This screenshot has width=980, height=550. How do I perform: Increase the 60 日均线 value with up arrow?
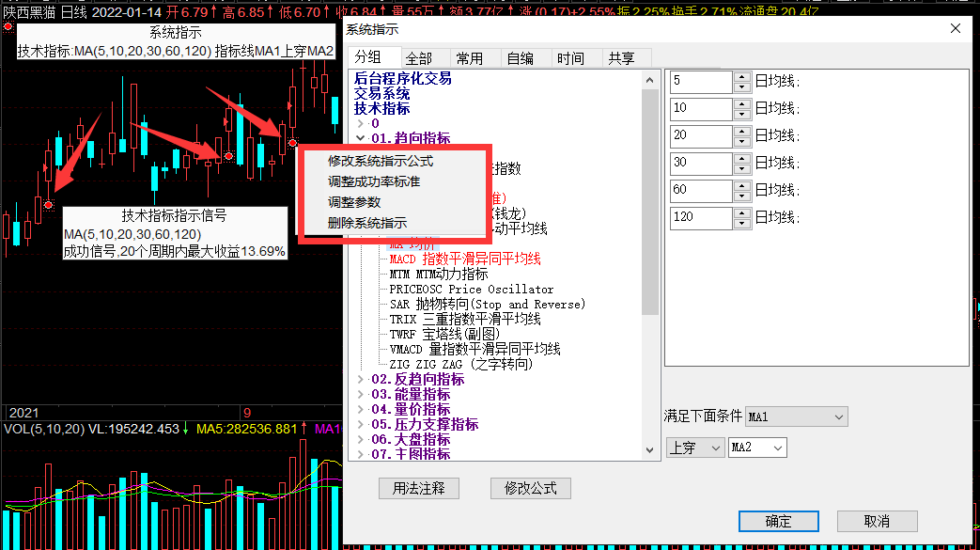point(742,185)
